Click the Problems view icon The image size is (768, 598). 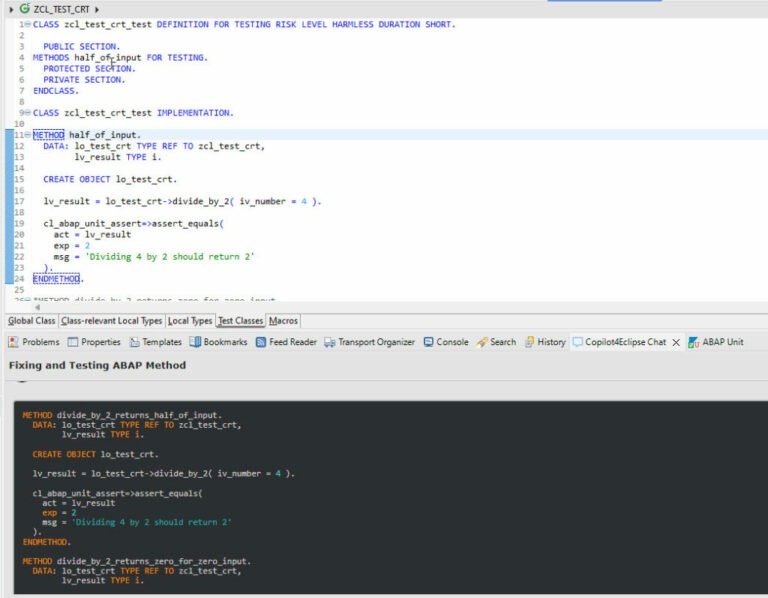13,342
